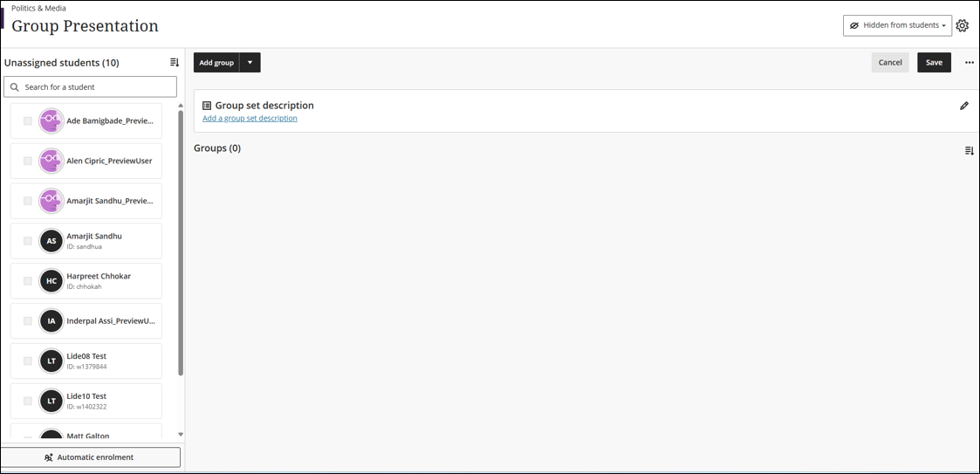Click the Inderpal Assi_PreviewU... name

click(x=111, y=320)
